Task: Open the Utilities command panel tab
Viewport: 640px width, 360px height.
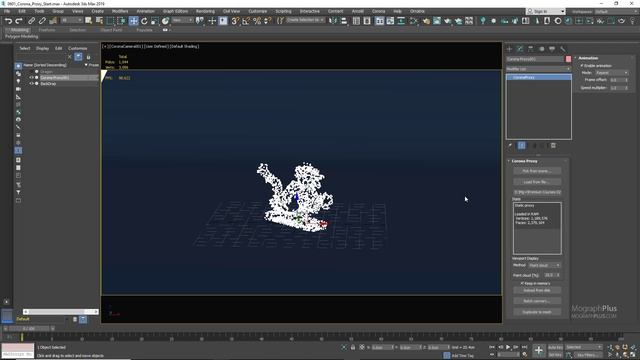Action: coord(563,49)
